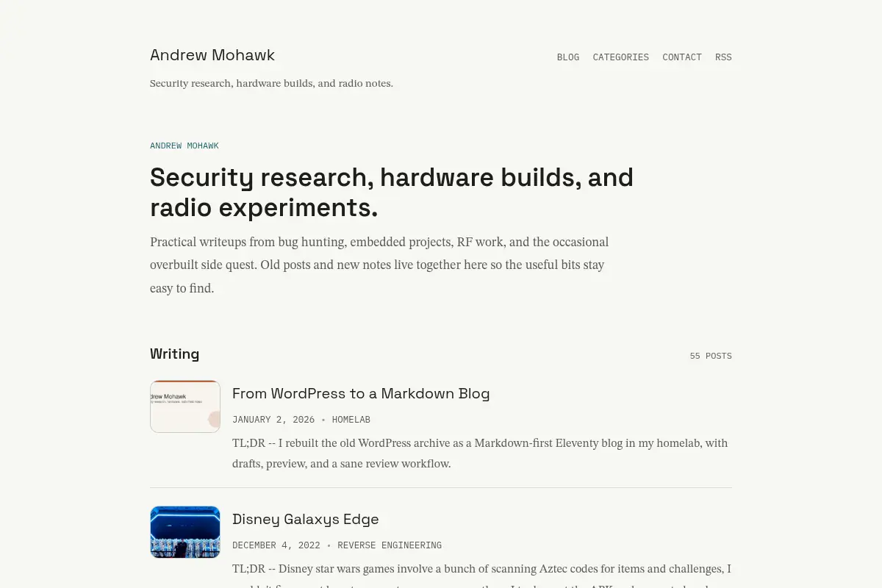This screenshot has height=588, width=882.
Task: Open the CATEGORIES navigation item
Action: tap(621, 57)
